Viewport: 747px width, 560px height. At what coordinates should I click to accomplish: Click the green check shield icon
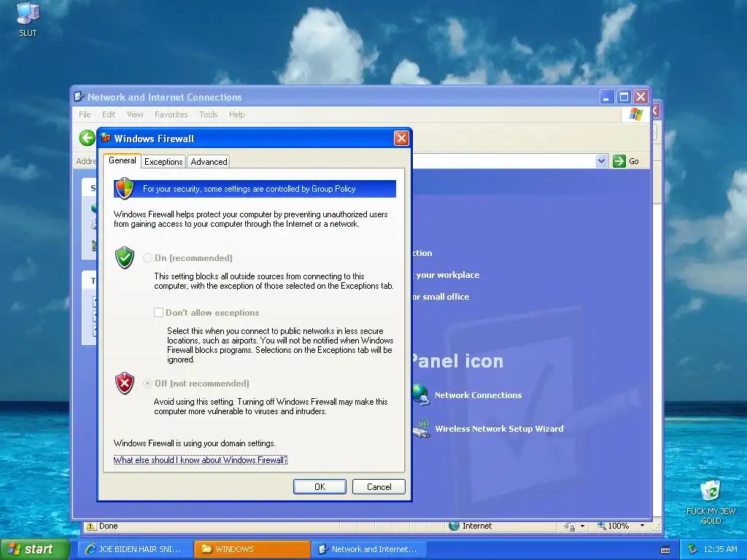click(125, 257)
